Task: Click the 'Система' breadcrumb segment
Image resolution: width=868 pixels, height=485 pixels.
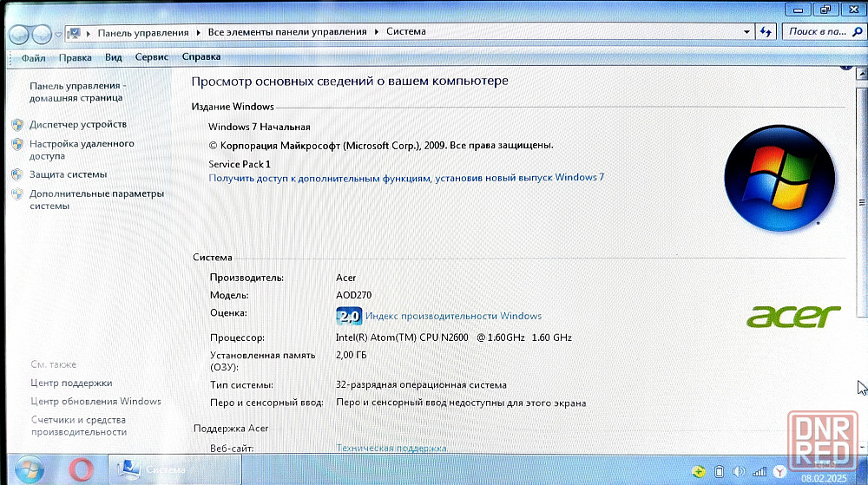Action: point(405,31)
